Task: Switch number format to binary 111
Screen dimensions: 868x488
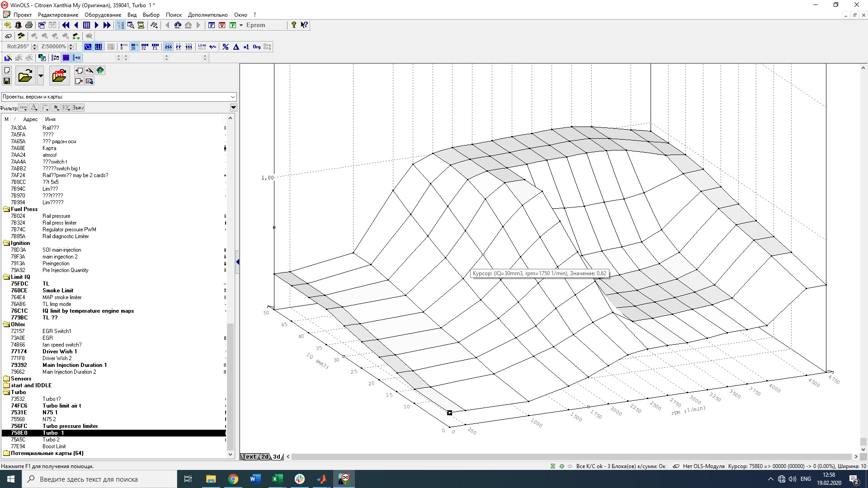Action: point(189,47)
